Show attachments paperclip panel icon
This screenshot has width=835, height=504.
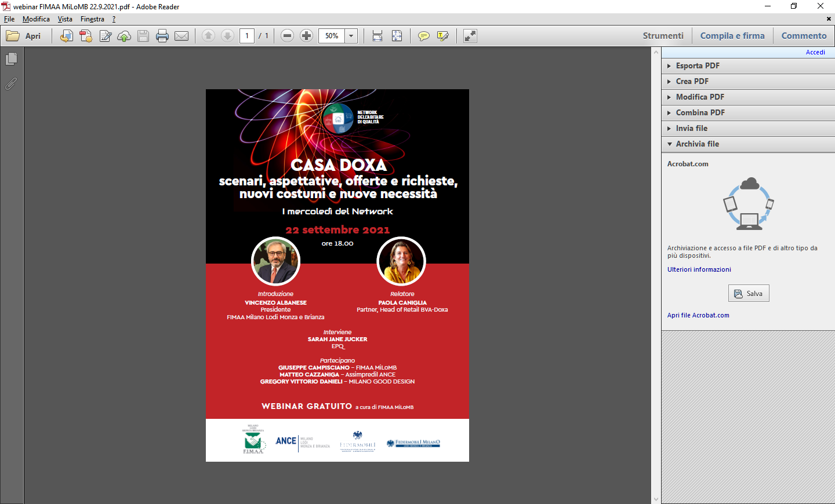(11, 84)
